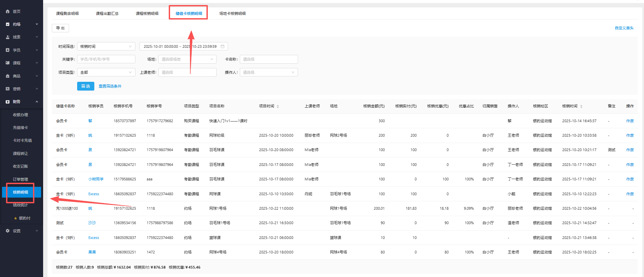Expand the 学员 sidebar menu chevron

coord(37,50)
